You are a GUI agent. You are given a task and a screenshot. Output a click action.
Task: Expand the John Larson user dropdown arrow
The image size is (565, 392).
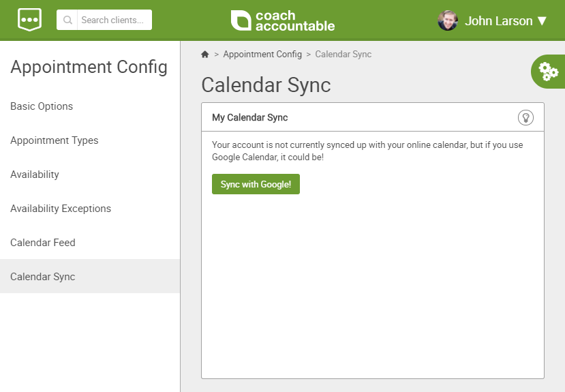coord(542,21)
